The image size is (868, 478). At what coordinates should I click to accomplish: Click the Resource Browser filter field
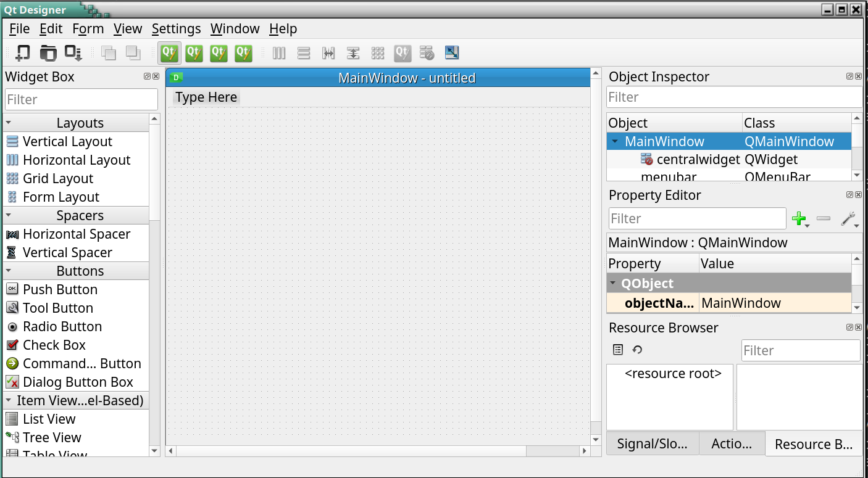click(801, 350)
